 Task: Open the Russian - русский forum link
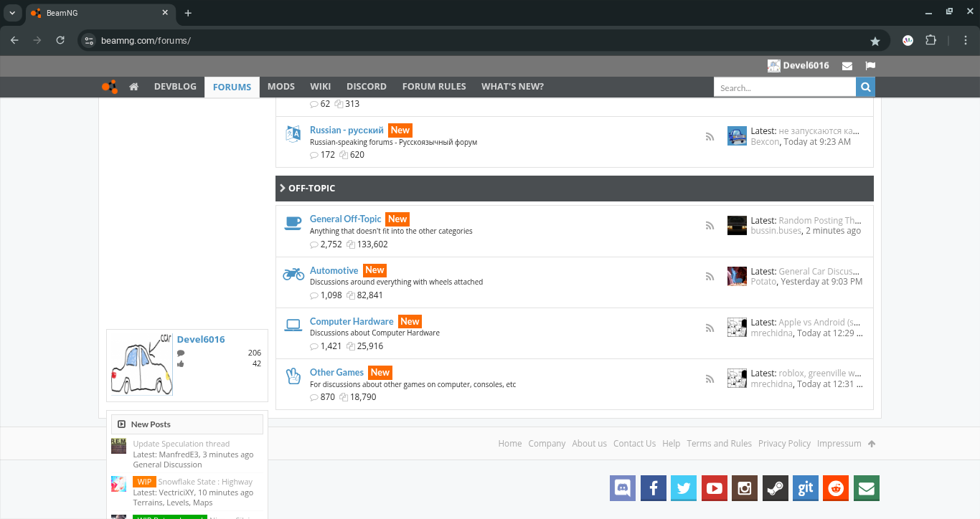pos(347,130)
